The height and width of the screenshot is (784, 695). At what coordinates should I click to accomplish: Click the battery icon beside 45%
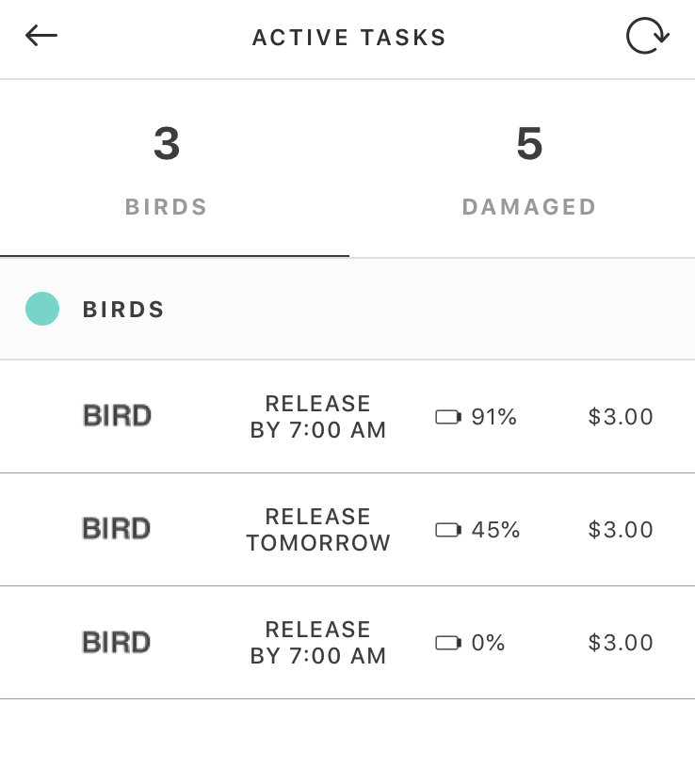[x=448, y=530]
